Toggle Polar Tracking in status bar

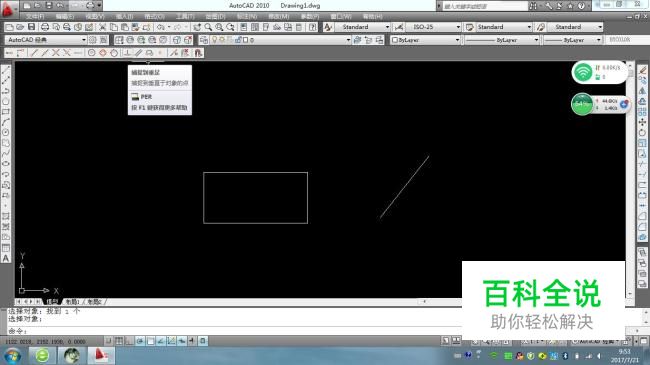click(x=140, y=341)
